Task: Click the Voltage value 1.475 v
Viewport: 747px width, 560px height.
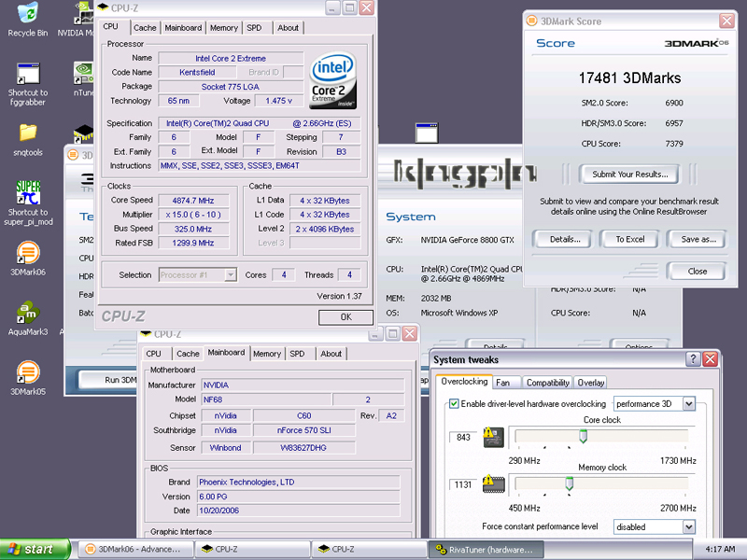Action: click(278, 101)
